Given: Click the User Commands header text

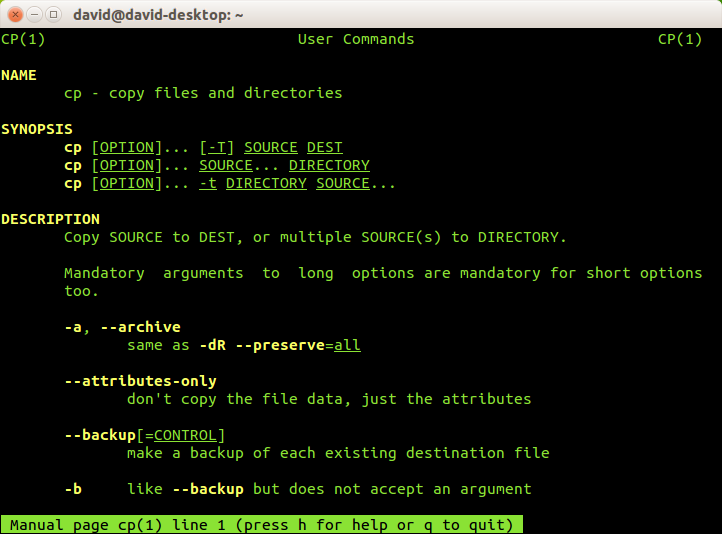Looking at the screenshot, I should click(356, 39).
